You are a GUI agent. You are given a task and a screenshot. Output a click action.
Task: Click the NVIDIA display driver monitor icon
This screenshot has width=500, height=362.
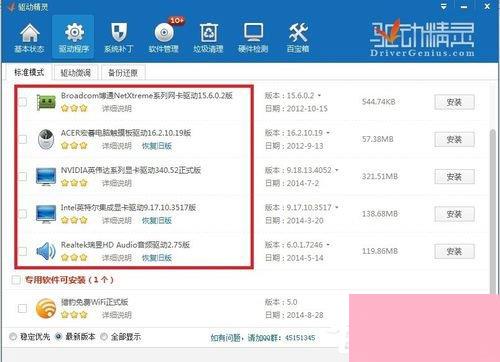[46, 177]
